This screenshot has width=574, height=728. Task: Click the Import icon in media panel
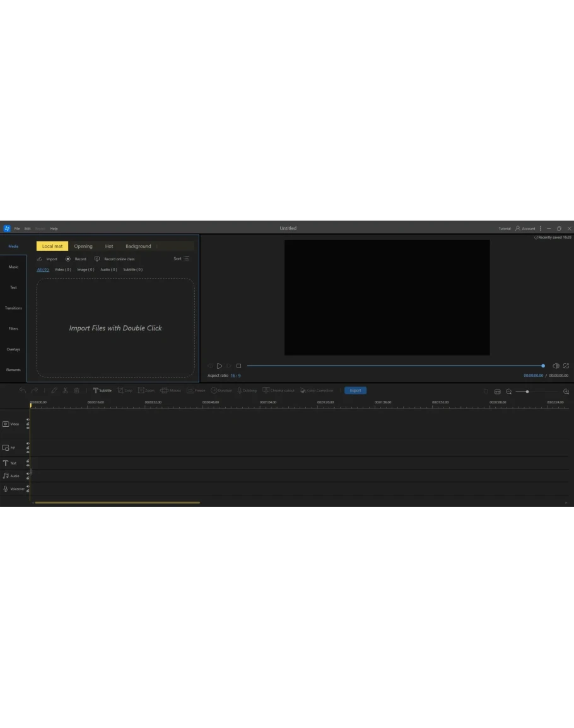[x=40, y=259]
